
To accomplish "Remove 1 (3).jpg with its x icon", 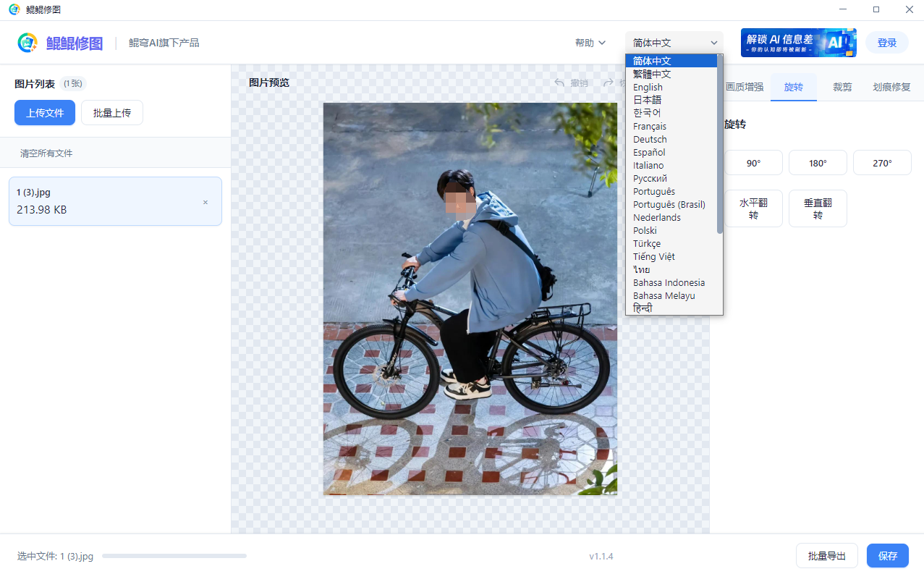I will click(x=205, y=202).
